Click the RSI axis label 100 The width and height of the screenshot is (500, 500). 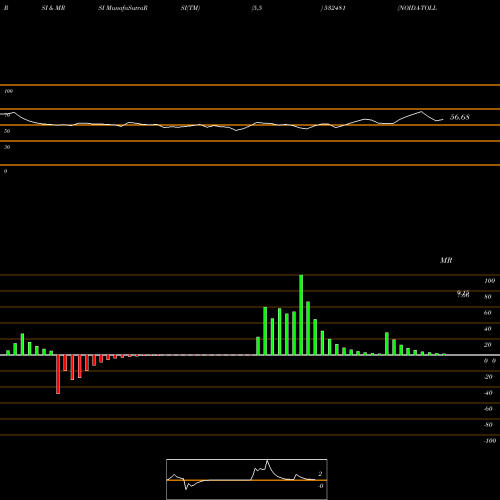[x=8, y=91]
